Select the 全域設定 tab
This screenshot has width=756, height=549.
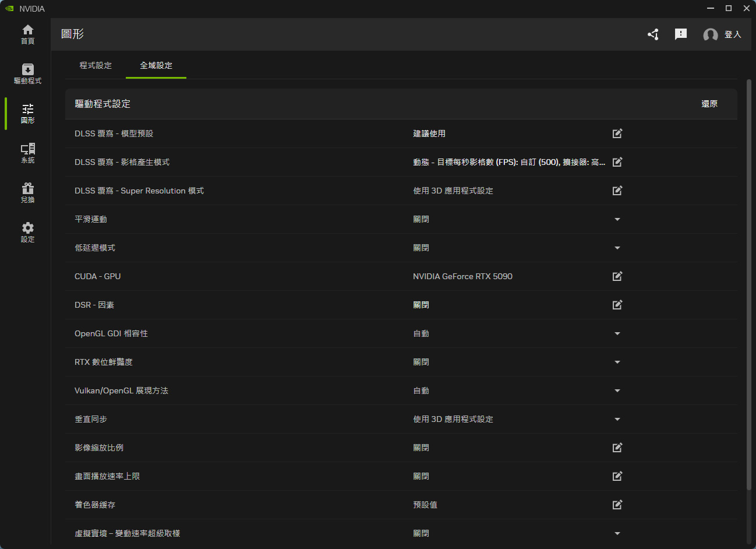click(156, 65)
